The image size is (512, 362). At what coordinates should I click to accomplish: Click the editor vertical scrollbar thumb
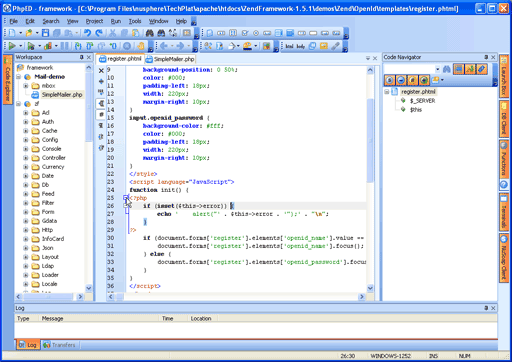pos(370,140)
